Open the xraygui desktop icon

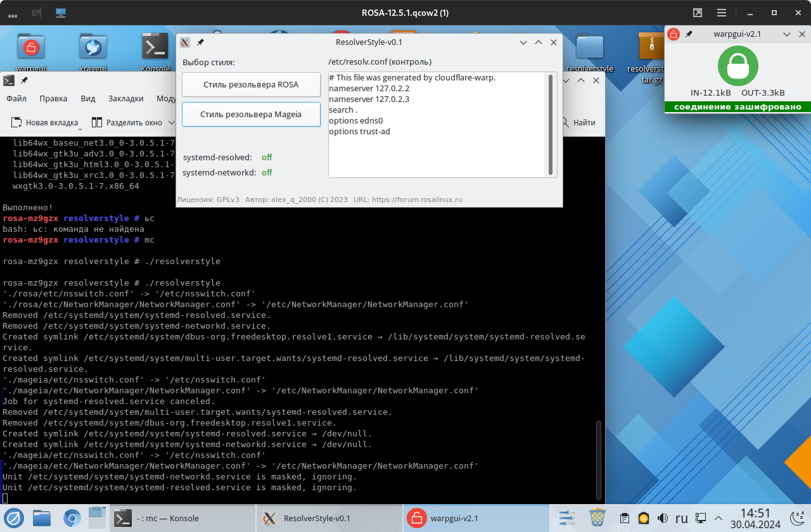click(93, 46)
